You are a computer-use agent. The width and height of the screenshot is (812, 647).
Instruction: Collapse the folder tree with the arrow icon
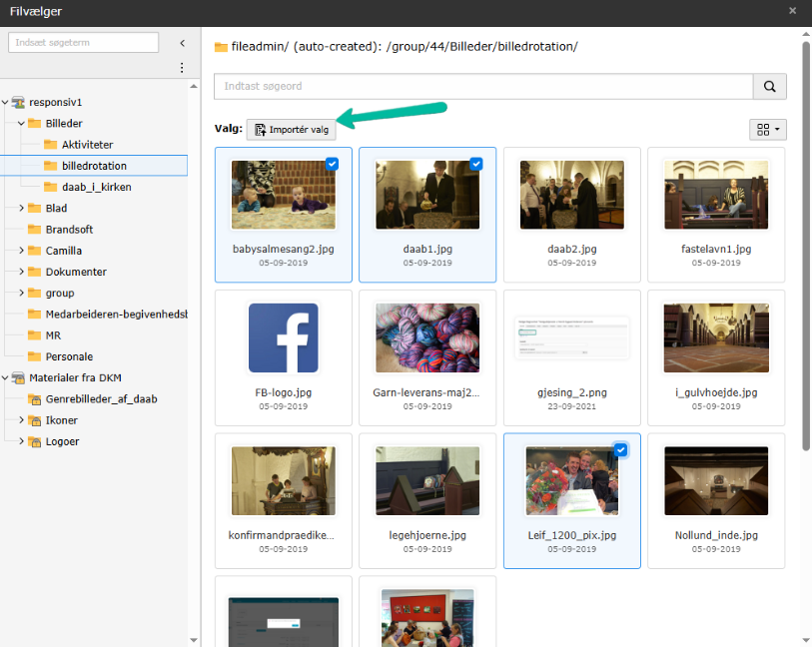coord(183,43)
